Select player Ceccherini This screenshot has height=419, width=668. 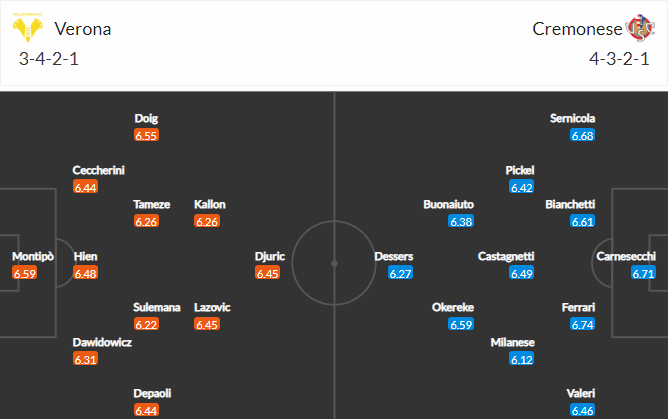pos(98,170)
